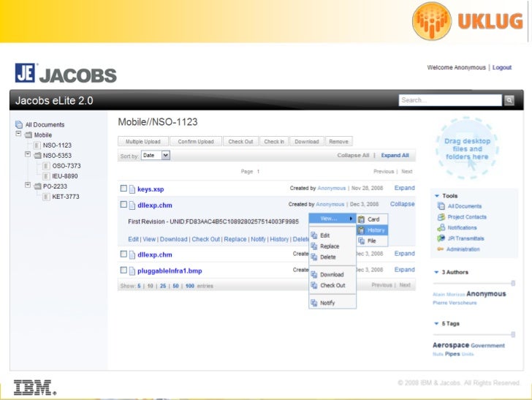Choose Card from the View submenu

(x=372, y=219)
